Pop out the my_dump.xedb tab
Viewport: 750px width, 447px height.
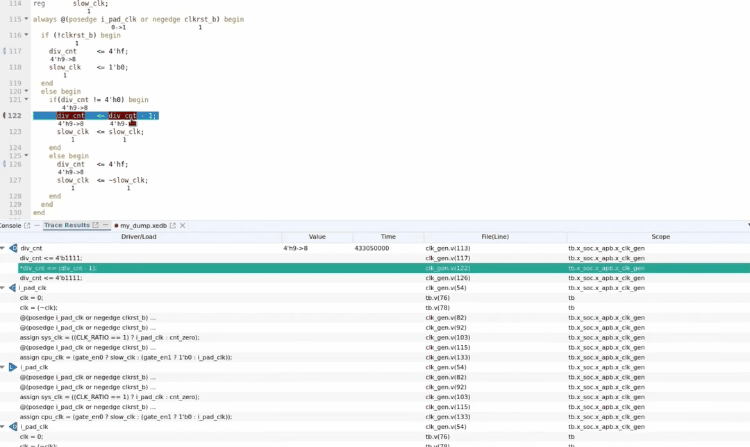click(x=170, y=226)
